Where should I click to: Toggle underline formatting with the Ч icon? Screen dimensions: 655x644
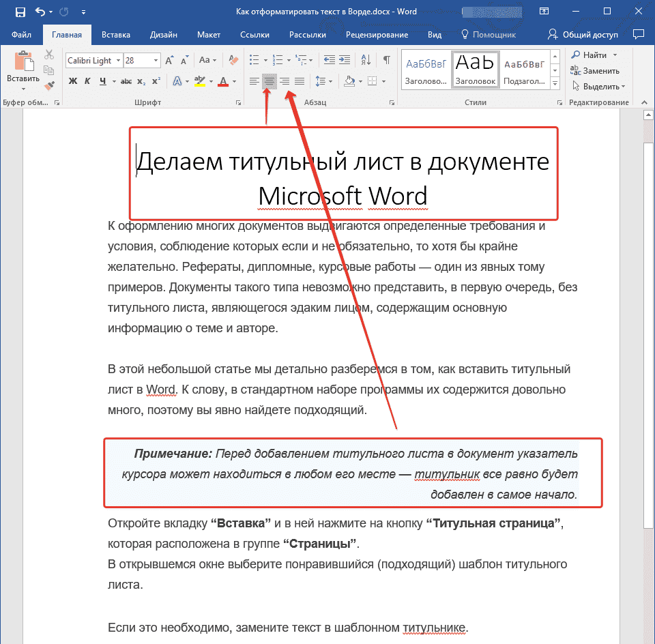point(102,80)
